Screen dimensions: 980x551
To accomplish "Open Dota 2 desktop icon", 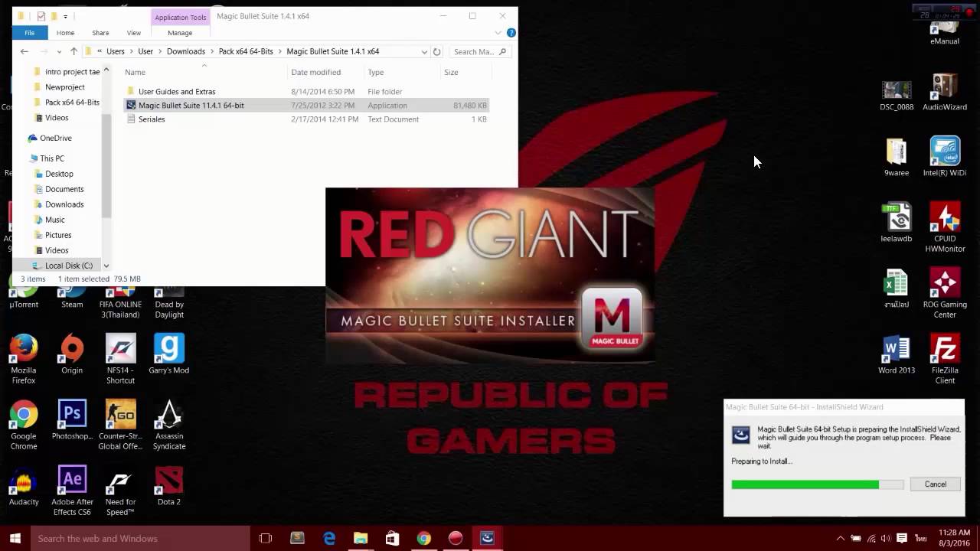I will coord(169,486).
